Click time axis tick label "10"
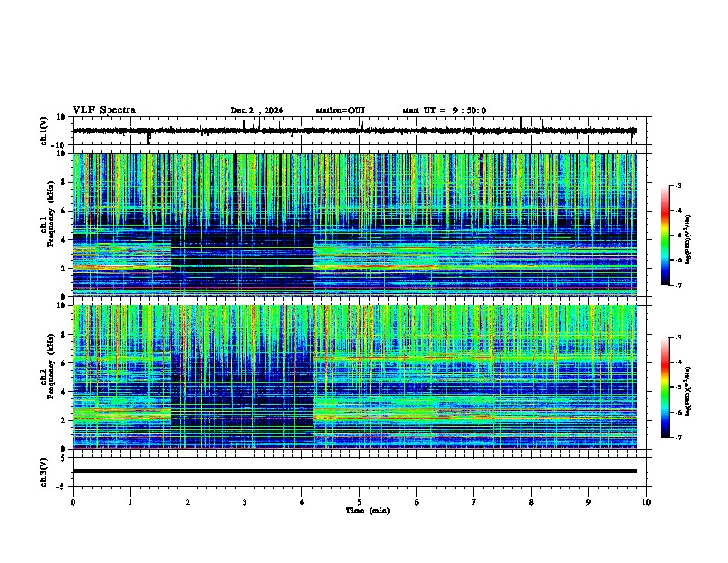Viewport: 728px width, 563px height. point(646,502)
